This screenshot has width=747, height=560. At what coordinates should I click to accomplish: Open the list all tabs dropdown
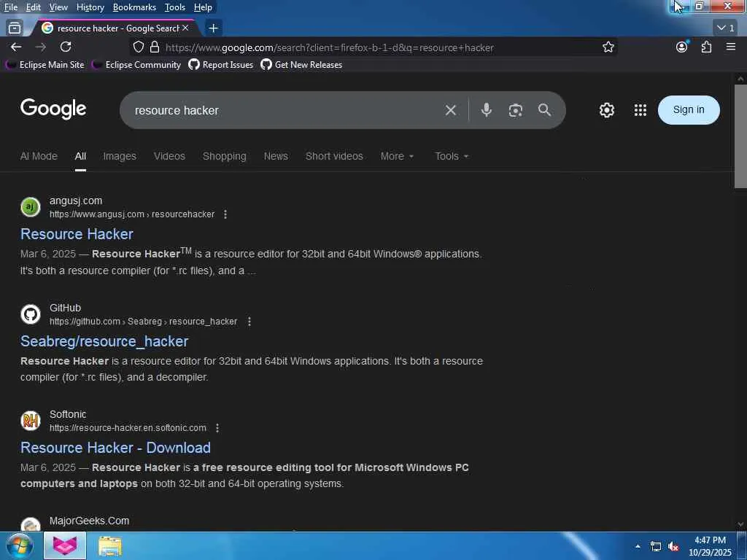(726, 28)
